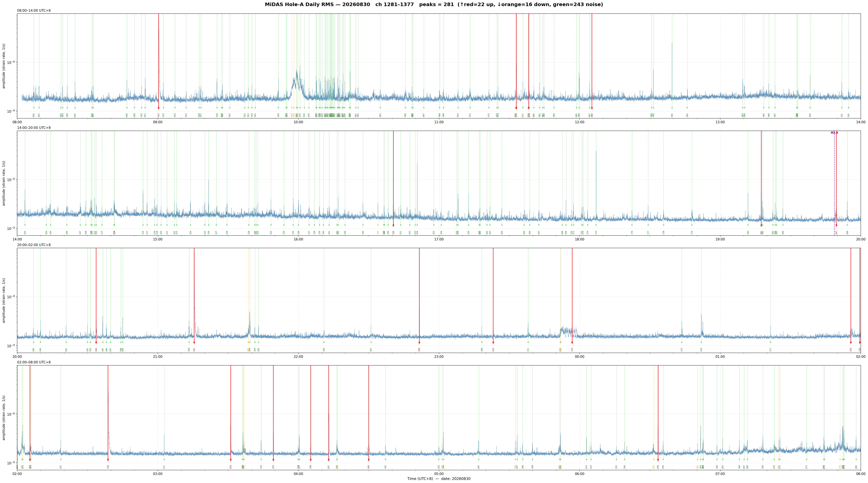Click the green peak number "207"
868x483 pixels.
(x=371, y=350)
